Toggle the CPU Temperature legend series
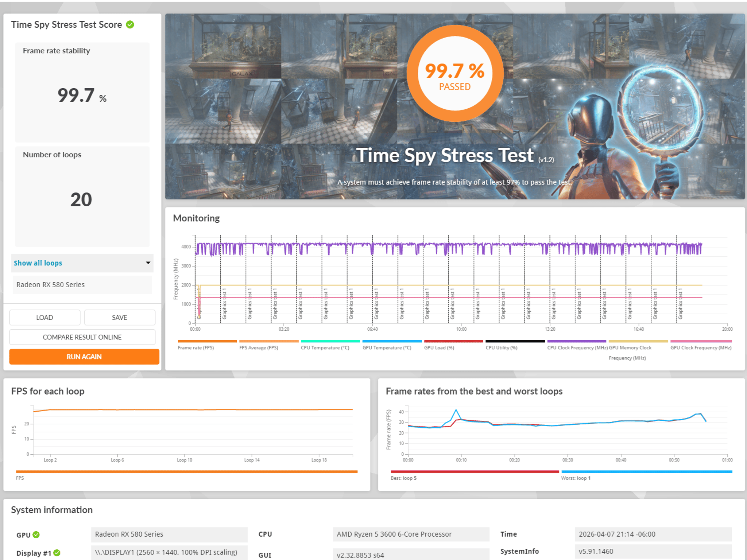747x560 pixels. click(x=330, y=345)
